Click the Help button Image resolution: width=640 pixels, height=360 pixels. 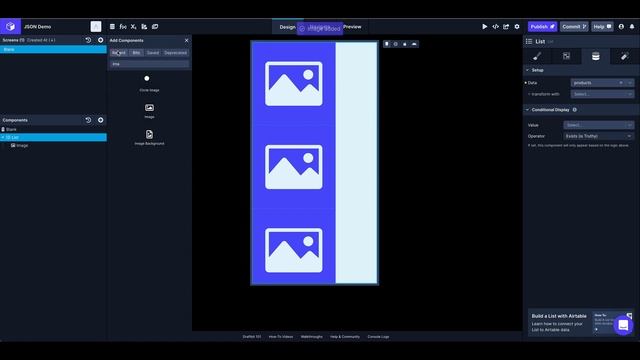pos(602,27)
